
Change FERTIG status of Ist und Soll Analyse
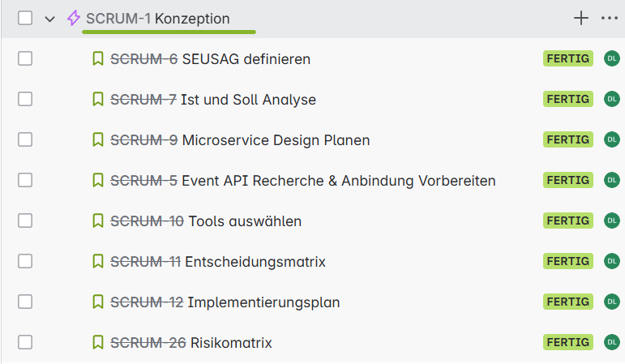coord(568,99)
